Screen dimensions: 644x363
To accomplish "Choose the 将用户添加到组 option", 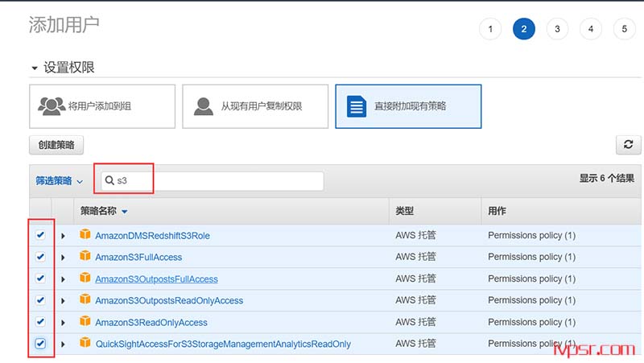I will pyautogui.click(x=102, y=106).
